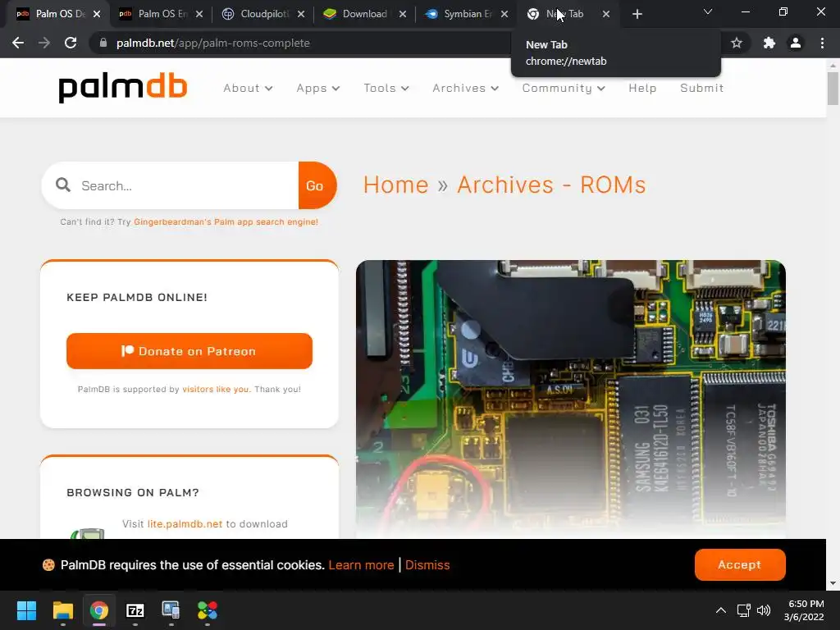Viewport: 840px width, 630px height.
Task: Open the Submit page
Action: 702,88
